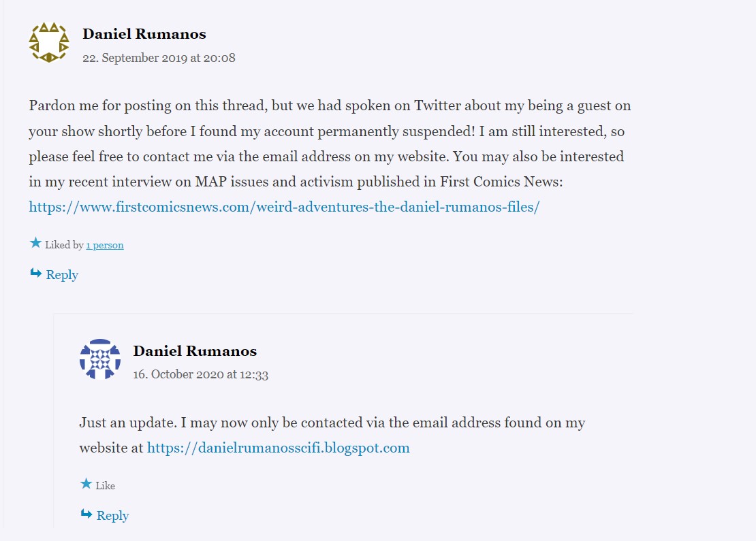Viewport: 756px width, 541px height.
Task: Click the reply arrow icon under the 2019 comment
Action: coord(36,273)
